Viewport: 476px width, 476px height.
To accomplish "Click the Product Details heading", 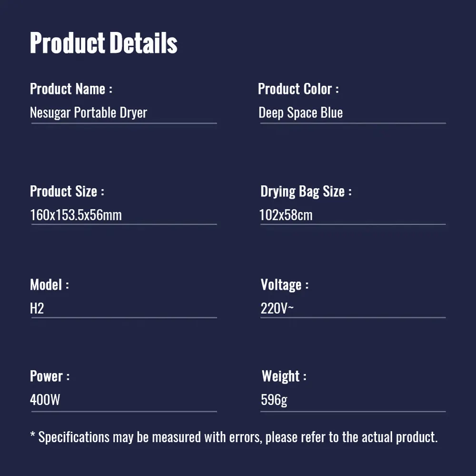I will click(103, 43).
